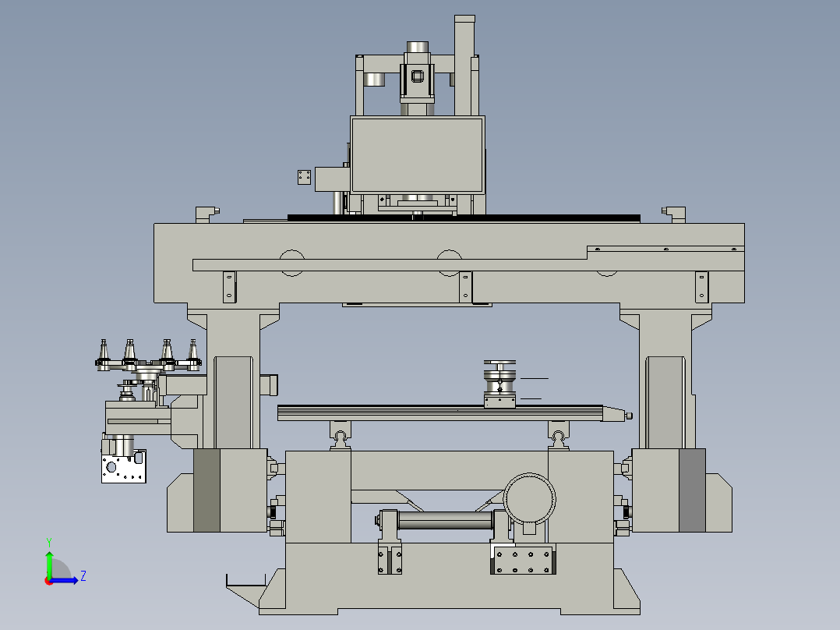The image size is (840, 630).
Task: Click the "Z" label on the axis triad
Action: pyautogui.click(x=83, y=576)
